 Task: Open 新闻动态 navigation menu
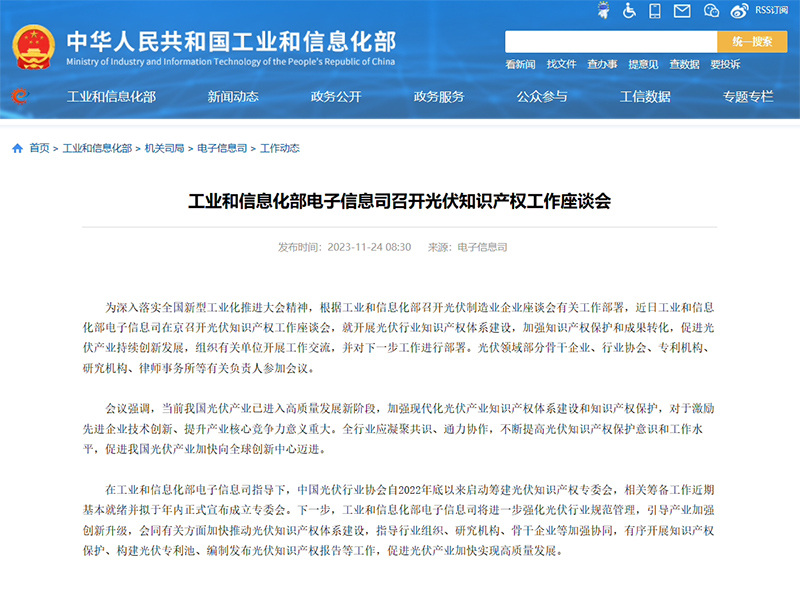233,96
